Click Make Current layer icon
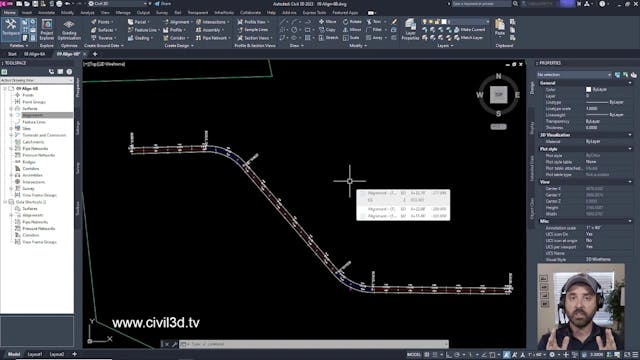The image size is (640, 360). click(x=469, y=30)
